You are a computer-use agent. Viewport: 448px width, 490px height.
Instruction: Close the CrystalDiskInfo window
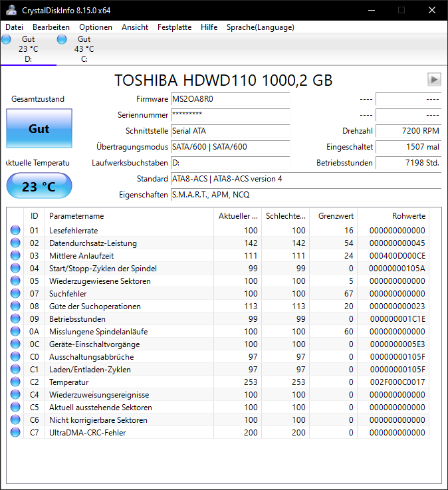coord(432,11)
